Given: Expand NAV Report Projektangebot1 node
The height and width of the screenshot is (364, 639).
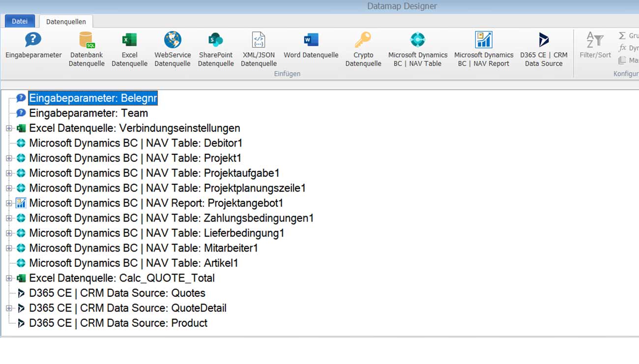Looking at the screenshot, I should click(x=9, y=203).
